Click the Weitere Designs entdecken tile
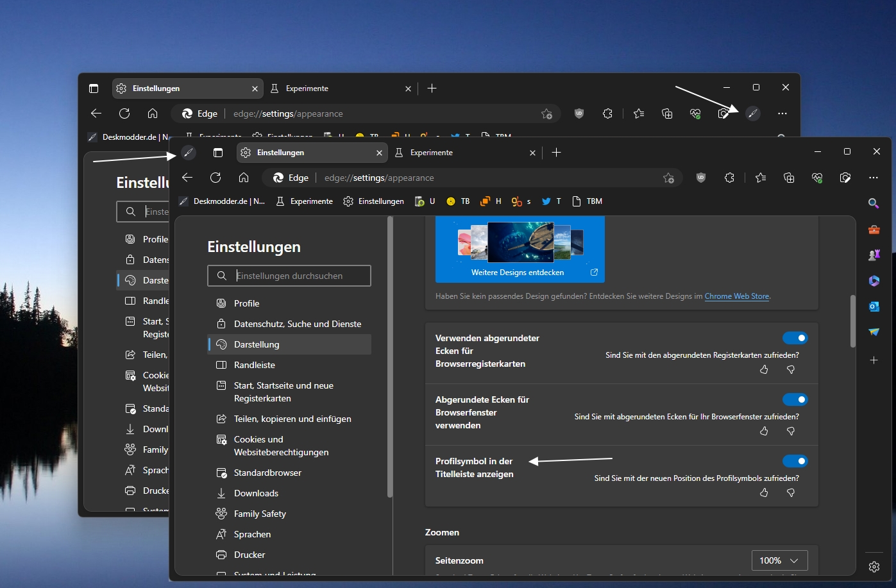The width and height of the screenshot is (896, 588). 520,249
